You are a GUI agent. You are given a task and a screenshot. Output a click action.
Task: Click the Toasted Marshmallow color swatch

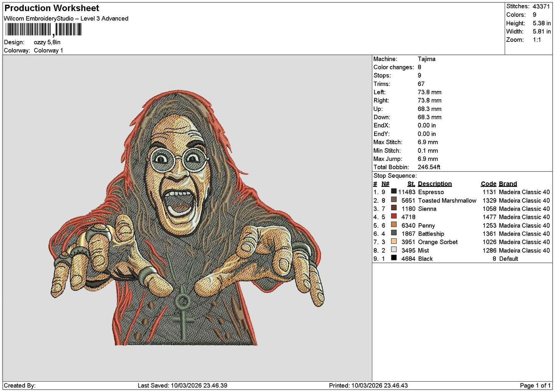pos(394,200)
